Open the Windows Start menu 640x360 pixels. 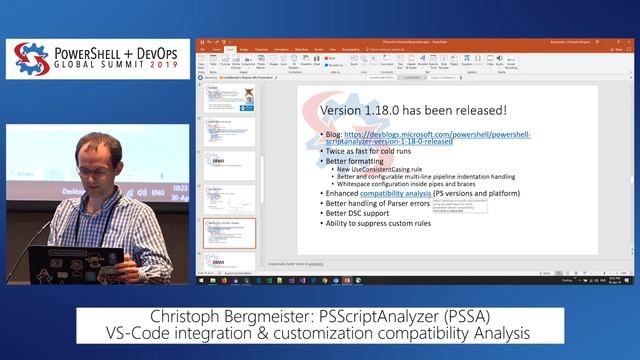tap(201, 280)
